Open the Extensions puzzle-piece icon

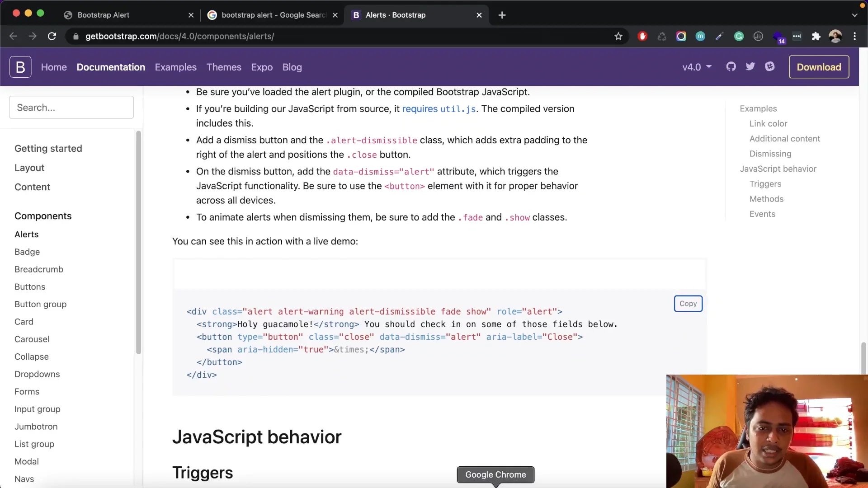point(816,36)
